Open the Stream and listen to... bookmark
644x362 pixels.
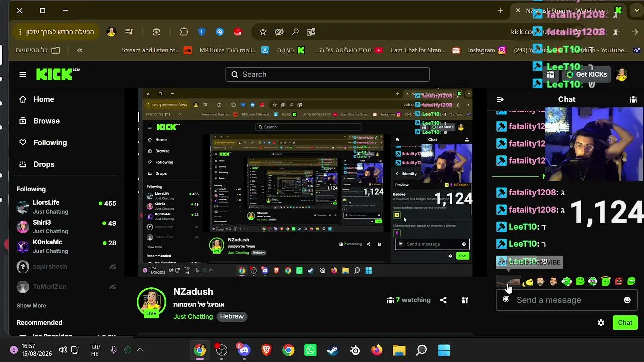156,50
